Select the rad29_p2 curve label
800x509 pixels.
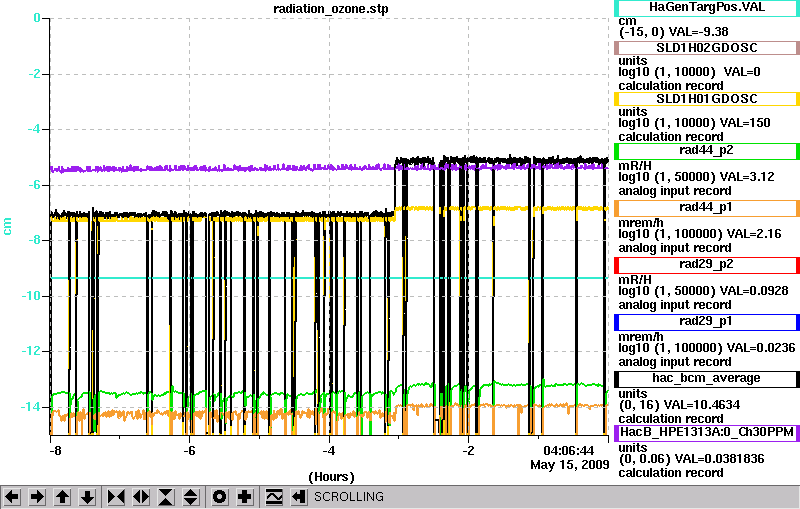707,265
